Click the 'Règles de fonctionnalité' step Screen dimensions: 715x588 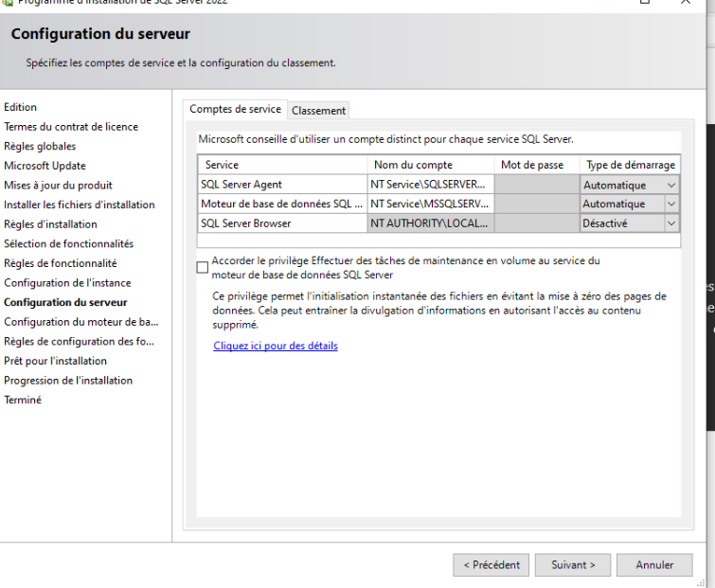(61, 263)
